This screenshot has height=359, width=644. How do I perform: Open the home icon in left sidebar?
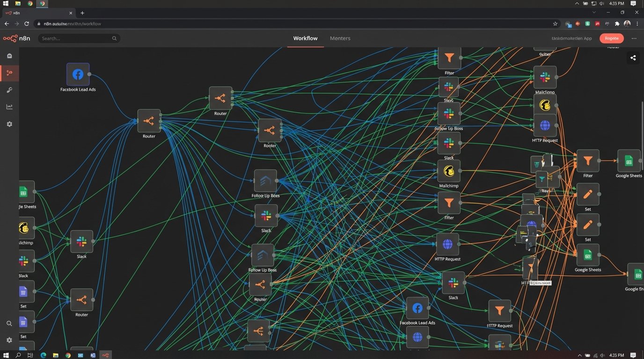tap(9, 56)
